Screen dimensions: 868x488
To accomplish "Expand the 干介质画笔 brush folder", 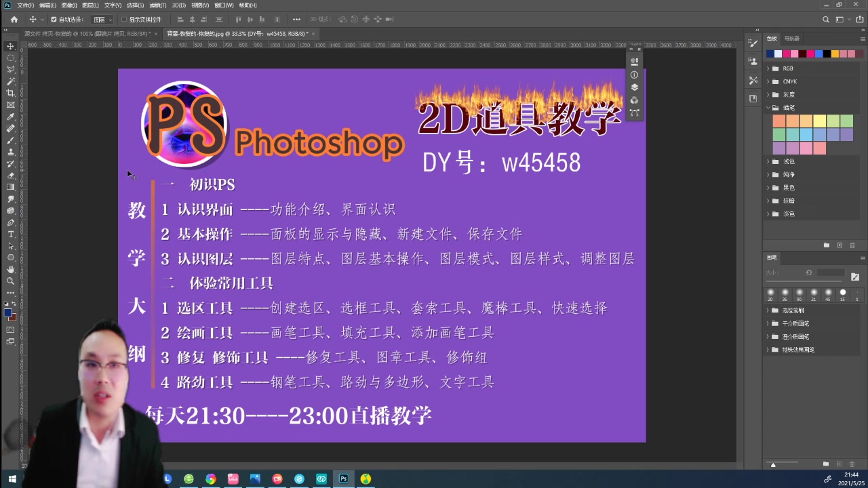I will [x=768, y=323].
